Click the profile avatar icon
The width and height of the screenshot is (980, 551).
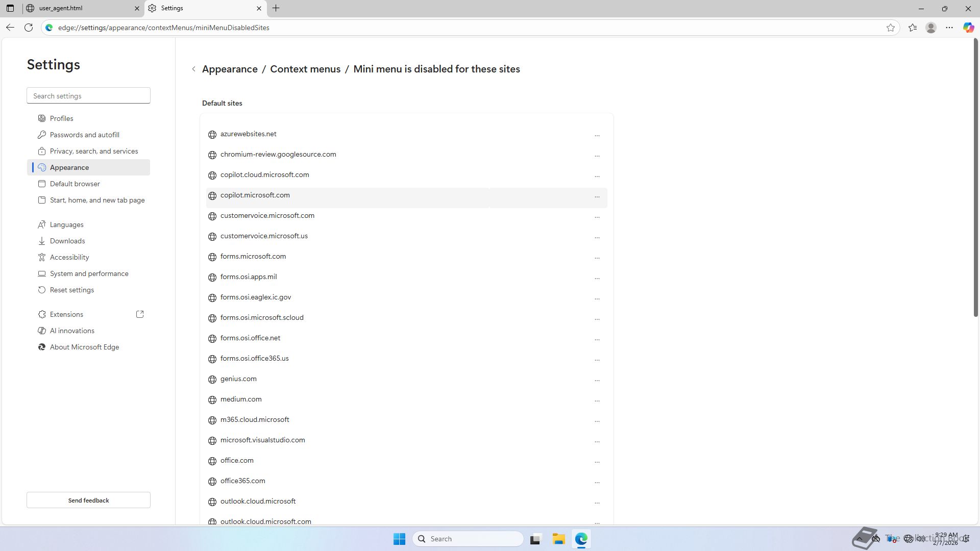(x=931, y=28)
